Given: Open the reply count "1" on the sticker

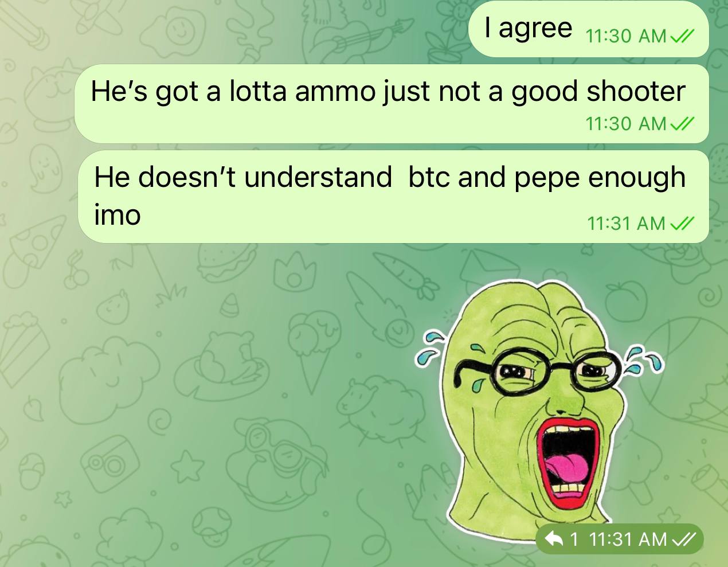Looking at the screenshot, I should pyautogui.click(x=574, y=539).
